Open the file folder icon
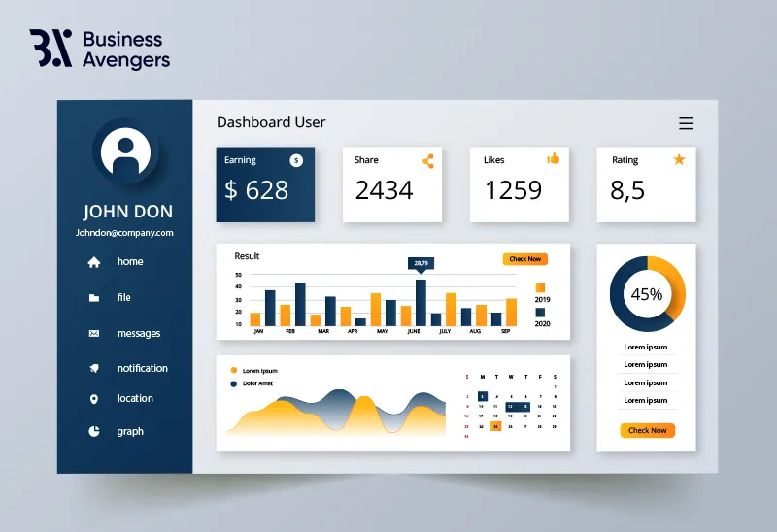The width and height of the screenshot is (777, 532). click(x=93, y=298)
